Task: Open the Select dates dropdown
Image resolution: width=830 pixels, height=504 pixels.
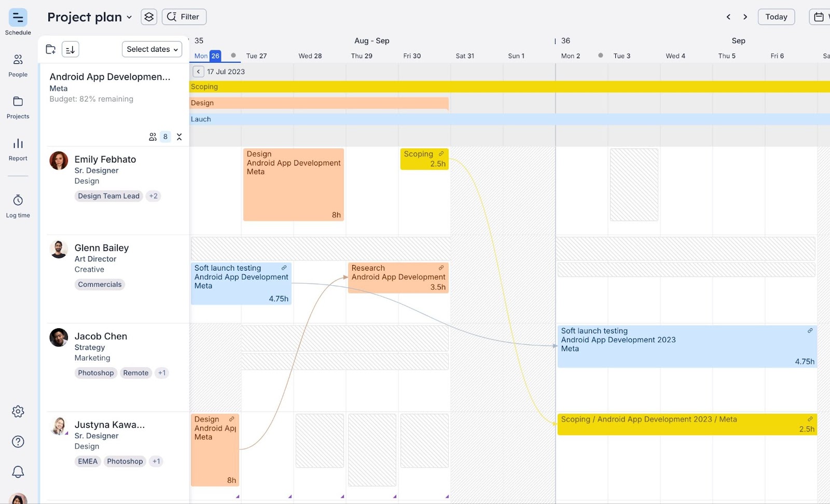Action: 152,49
